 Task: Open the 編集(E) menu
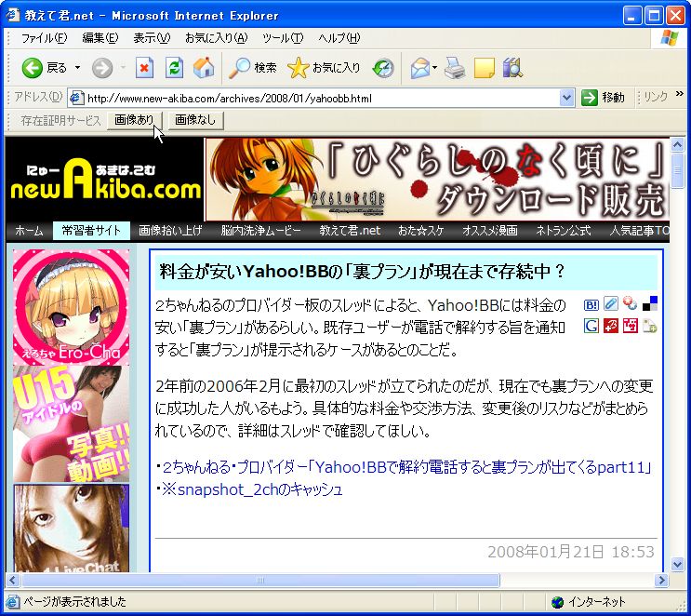(x=100, y=38)
